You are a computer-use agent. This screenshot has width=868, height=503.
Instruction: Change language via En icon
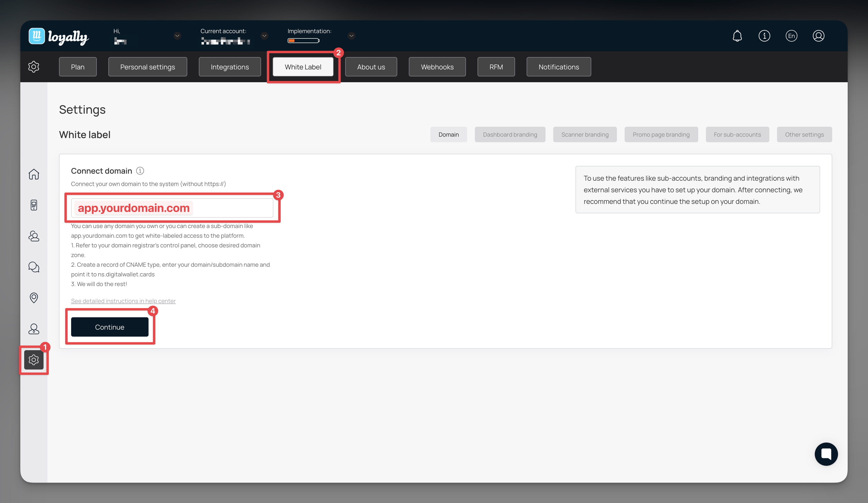tap(791, 36)
